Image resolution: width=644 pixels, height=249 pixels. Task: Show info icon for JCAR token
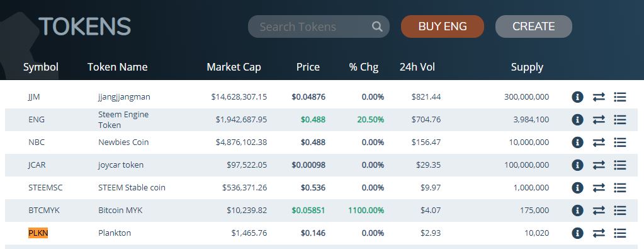coord(577,165)
